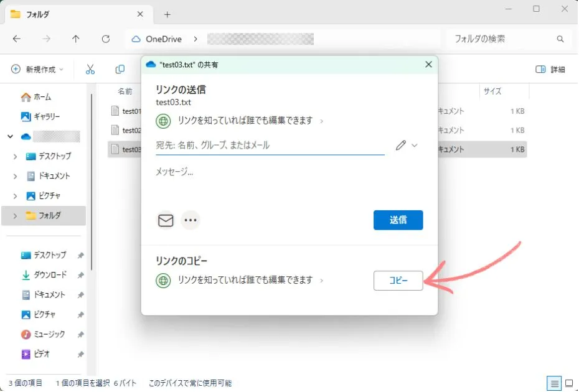Unpin ミュージック using its pin icon
Viewport: 579px width, 392px height.
pos(80,334)
